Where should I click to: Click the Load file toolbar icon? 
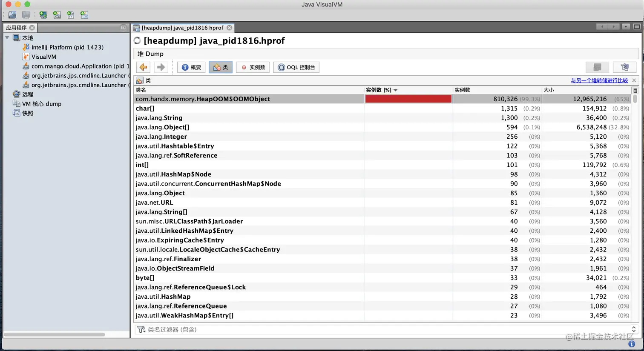12,15
